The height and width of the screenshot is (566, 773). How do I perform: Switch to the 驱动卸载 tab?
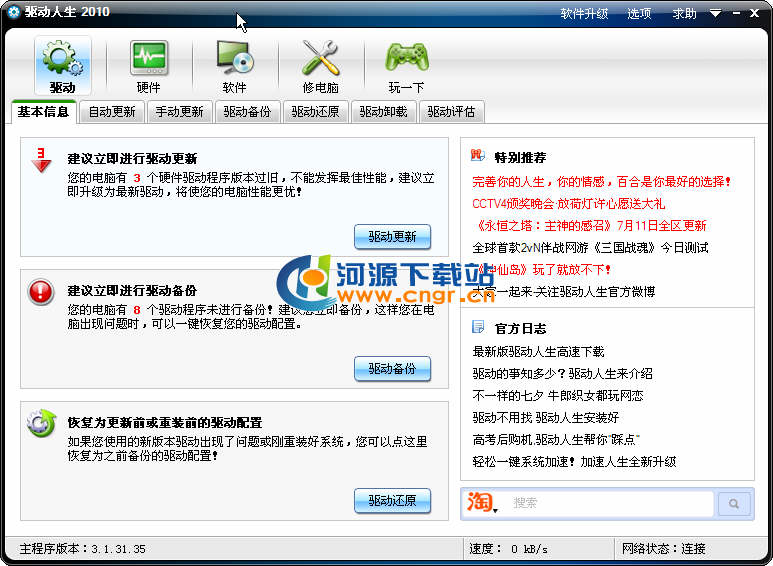[x=384, y=112]
